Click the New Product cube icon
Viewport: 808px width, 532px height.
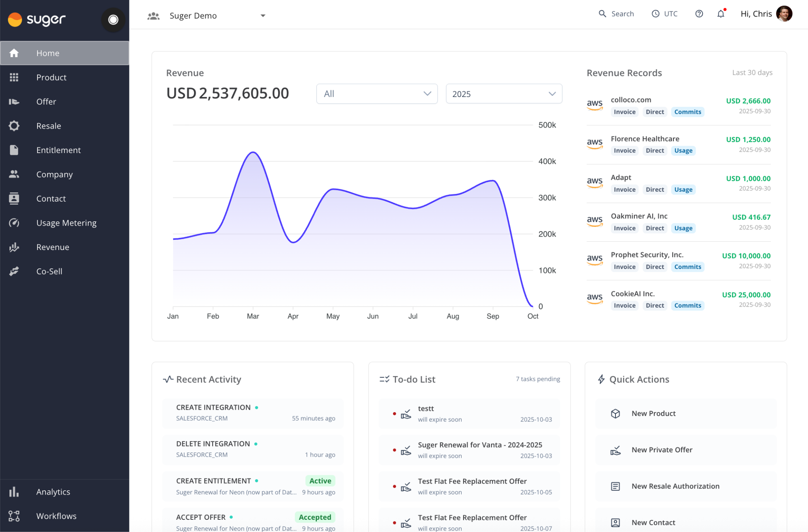(615, 413)
